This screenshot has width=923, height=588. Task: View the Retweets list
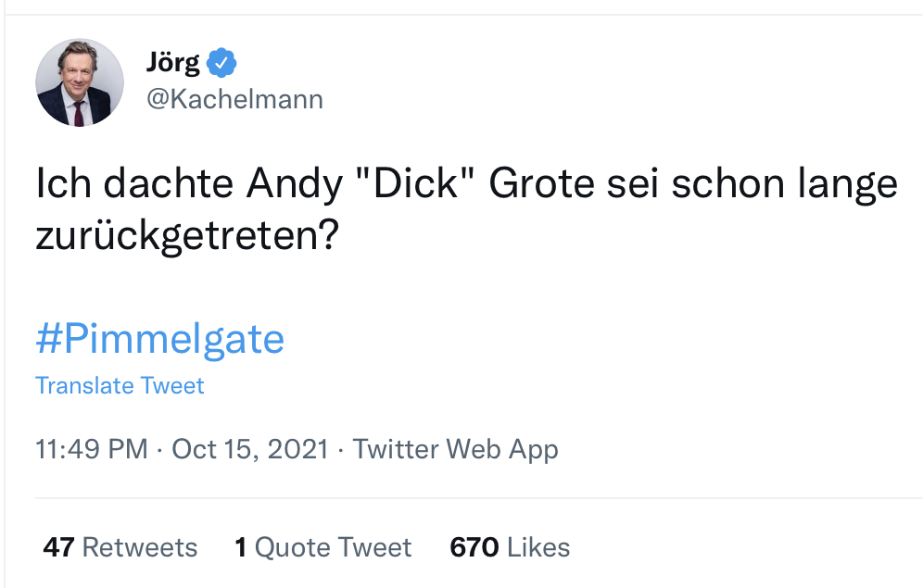(139, 547)
